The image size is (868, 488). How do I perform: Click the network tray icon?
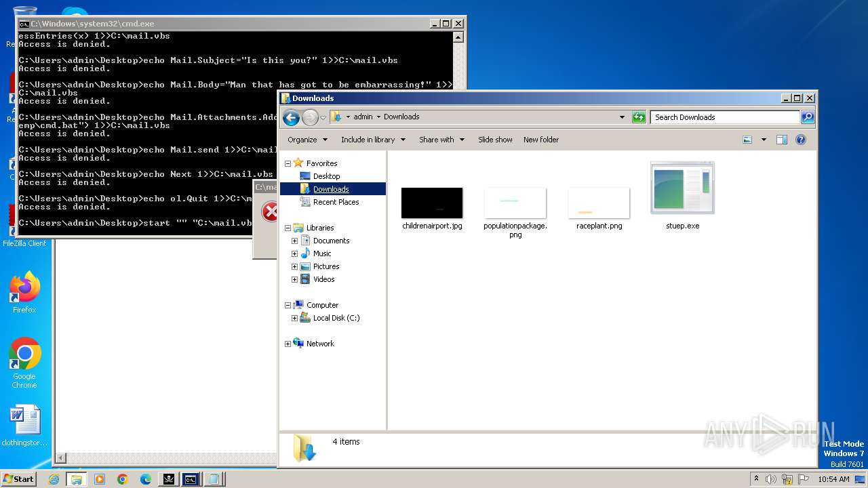point(787,479)
